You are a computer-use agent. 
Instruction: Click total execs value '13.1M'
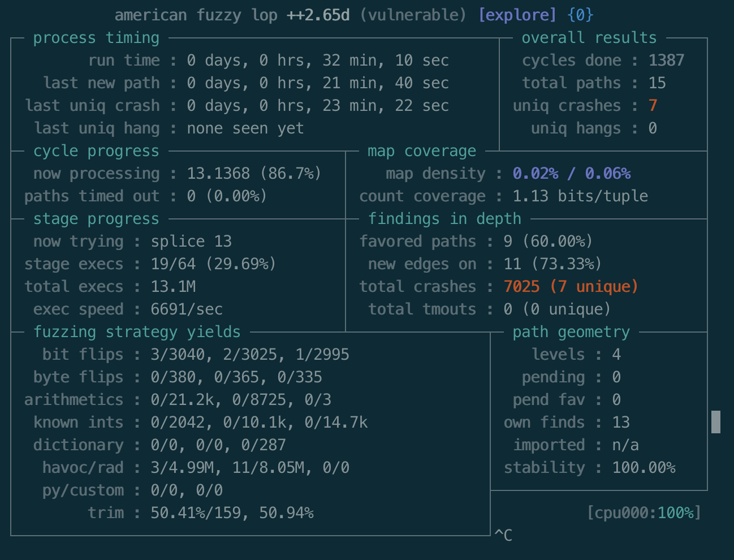click(173, 287)
